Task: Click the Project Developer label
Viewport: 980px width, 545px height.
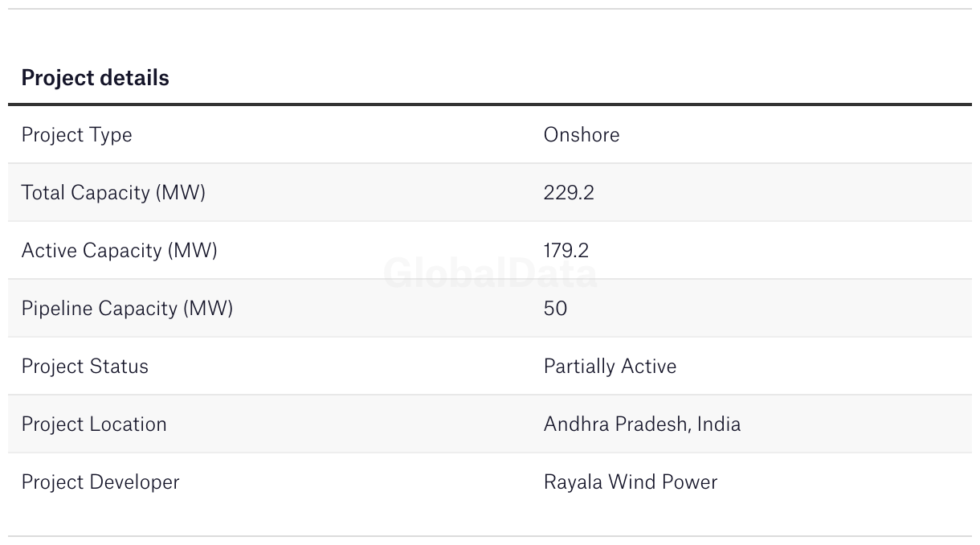Action: coord(100,482)
